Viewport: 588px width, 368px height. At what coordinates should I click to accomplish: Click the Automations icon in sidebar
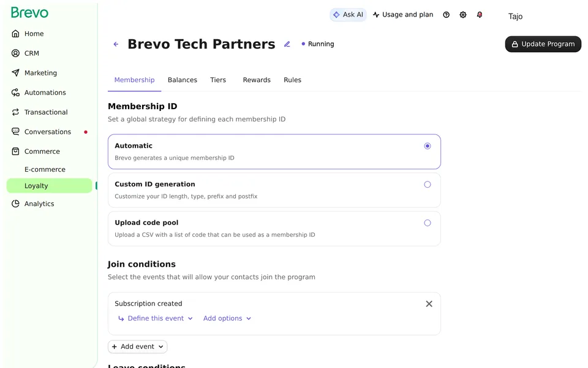pyautogui.click(x=15, y=93)
